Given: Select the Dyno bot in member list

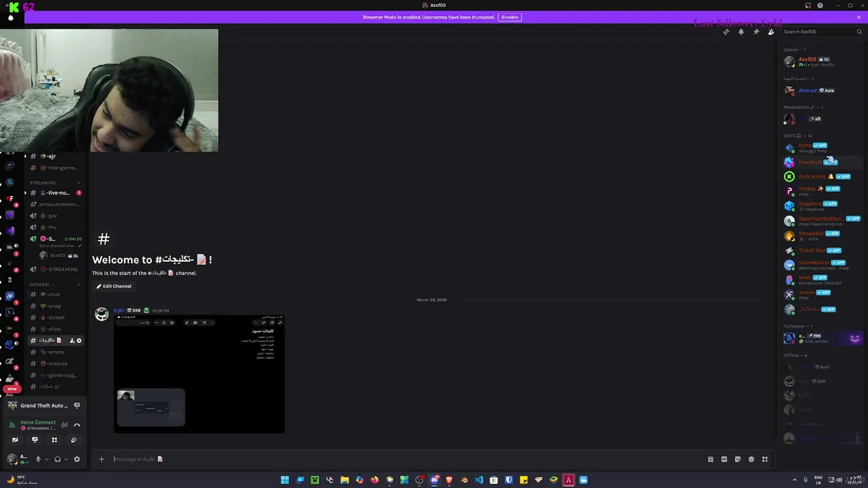Looking at the screenshot, I should coord(822,148).
